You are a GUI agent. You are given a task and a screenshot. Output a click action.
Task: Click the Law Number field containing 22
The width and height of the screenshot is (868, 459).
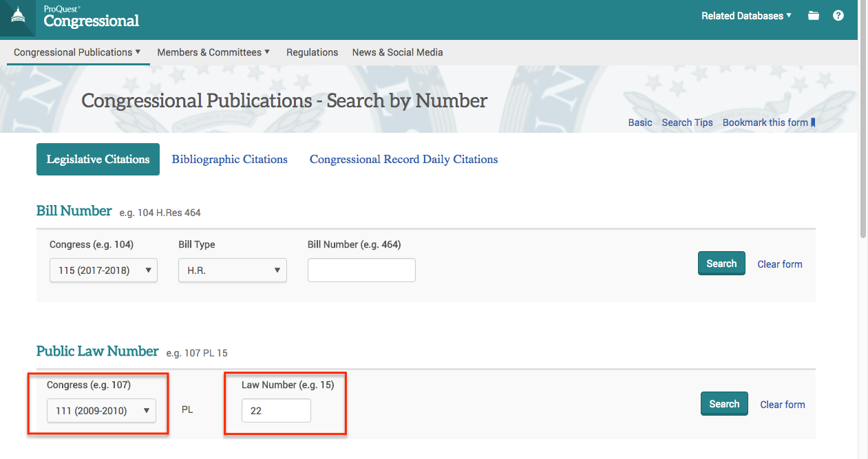point(276,411)
